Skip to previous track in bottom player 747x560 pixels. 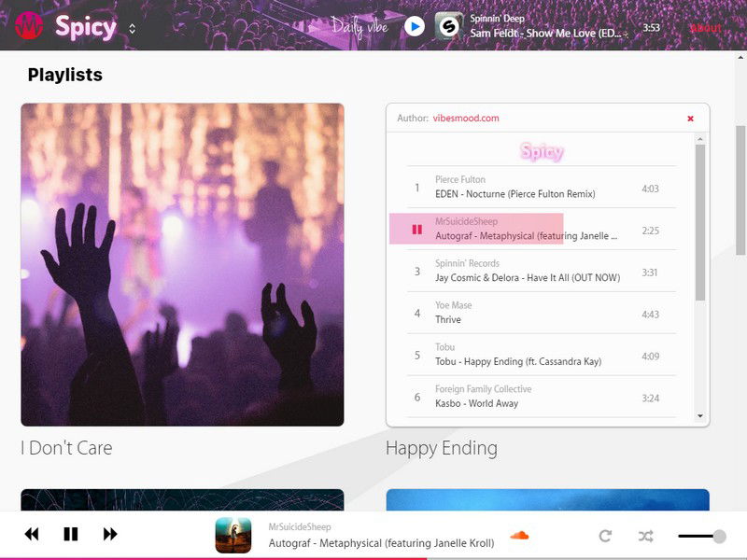tap(32, 534)
